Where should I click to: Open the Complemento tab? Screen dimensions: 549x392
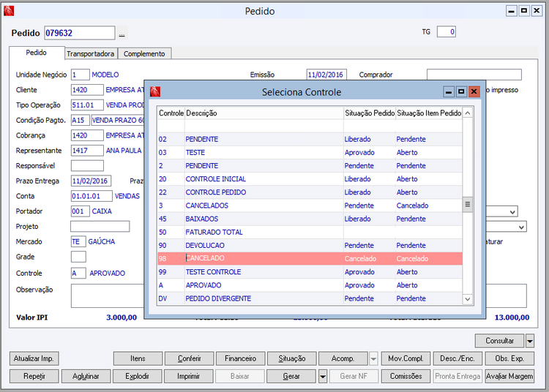pos(144,54)
